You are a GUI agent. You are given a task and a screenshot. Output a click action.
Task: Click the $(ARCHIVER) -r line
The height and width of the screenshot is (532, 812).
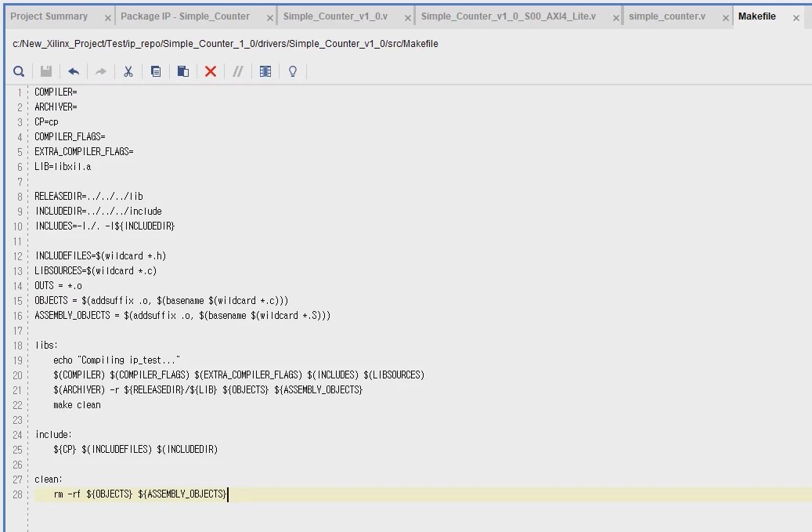tap(208, 390)
